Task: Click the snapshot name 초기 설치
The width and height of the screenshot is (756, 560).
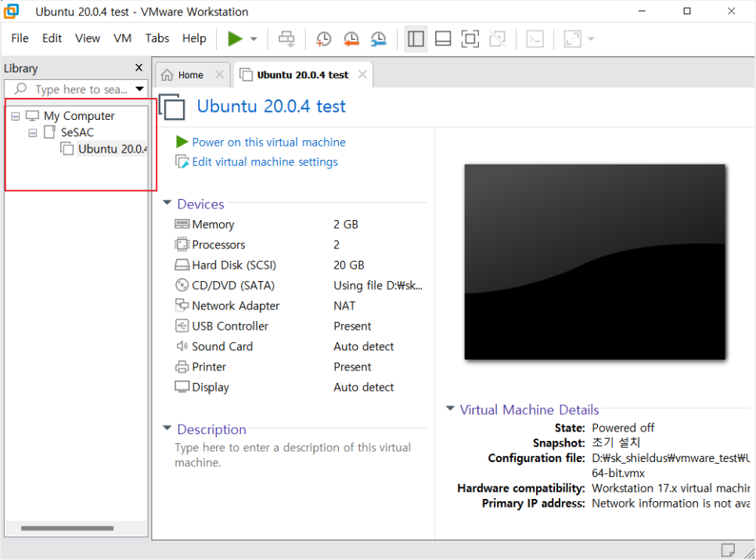Action: click(616, 443)
